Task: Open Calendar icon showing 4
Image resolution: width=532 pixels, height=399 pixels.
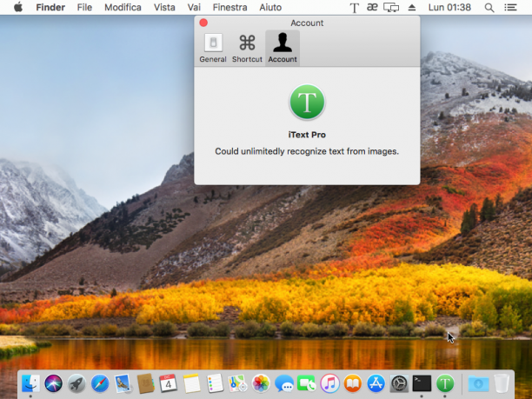Action: point(168,383)
